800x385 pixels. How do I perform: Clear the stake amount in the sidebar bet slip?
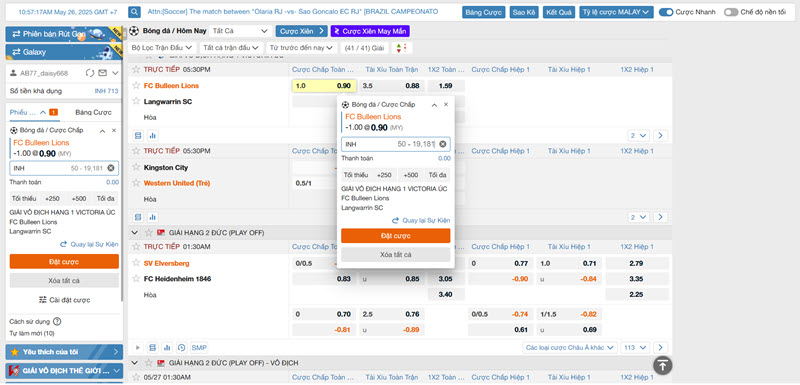111,168
